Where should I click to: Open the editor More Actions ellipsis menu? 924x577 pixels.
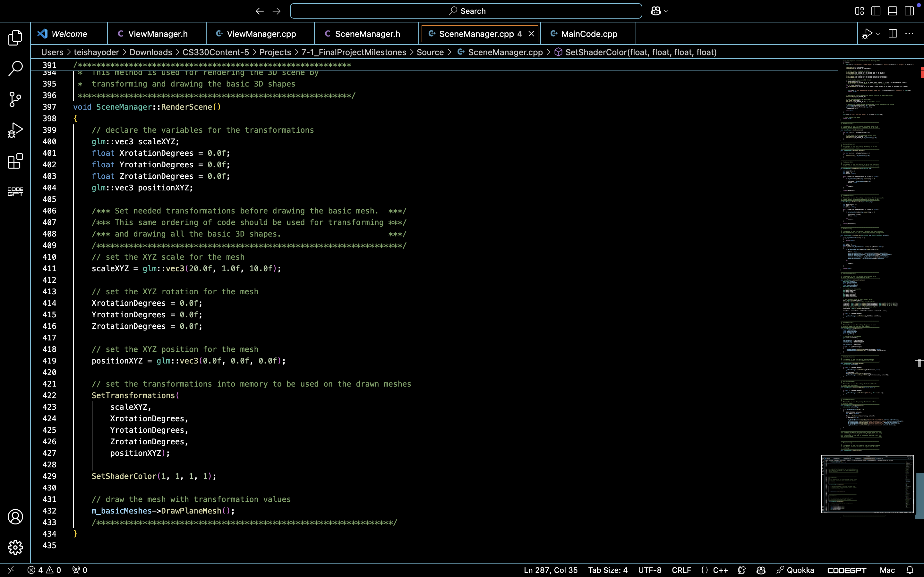[909, 34]
